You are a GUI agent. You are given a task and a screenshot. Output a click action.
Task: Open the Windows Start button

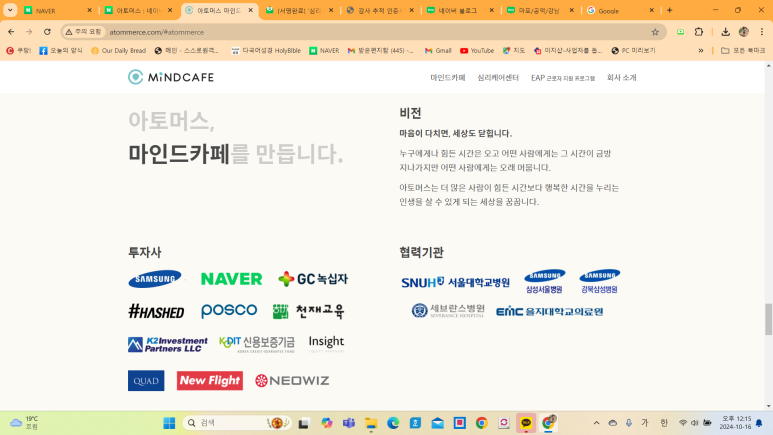(169, 423)
